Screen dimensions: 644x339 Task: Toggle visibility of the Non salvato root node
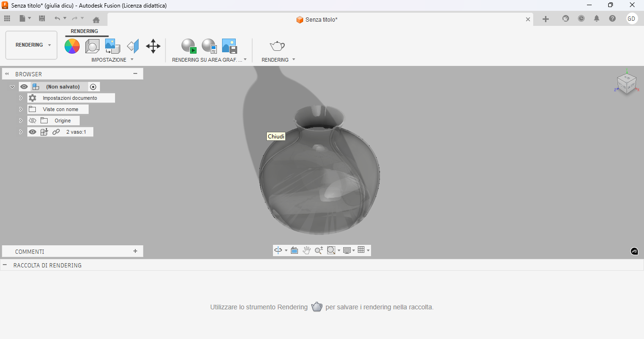[x=24, y=86]
